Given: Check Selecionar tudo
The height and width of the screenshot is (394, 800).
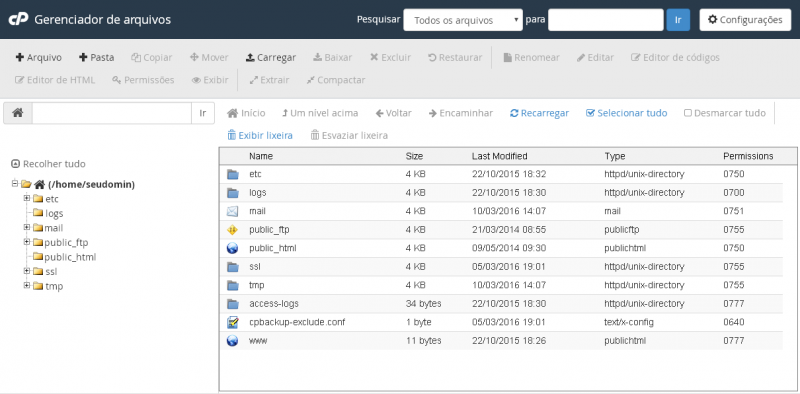Looking at the screenshot, I should tap(627, 113).
